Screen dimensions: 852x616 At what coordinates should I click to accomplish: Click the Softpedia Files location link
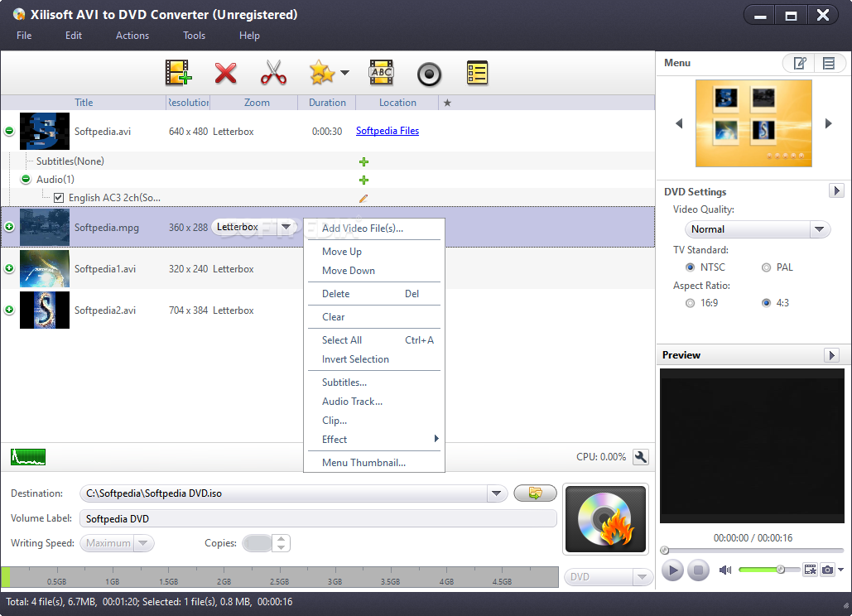(x=387, y=131)
